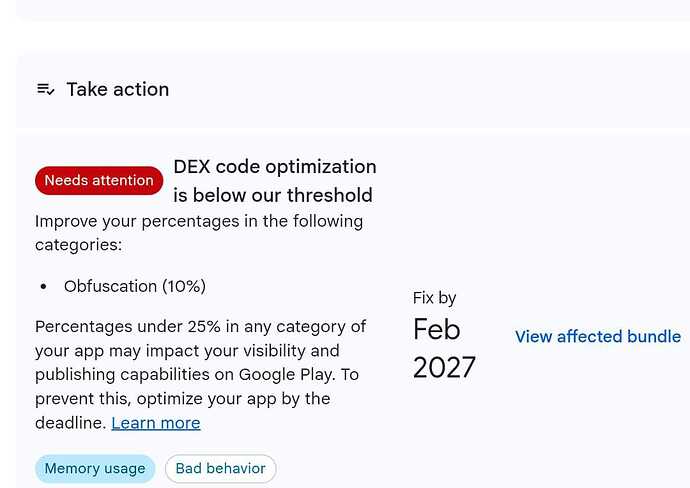Image resolution: width=690 pixels, height=488 pixels.
Task: Open the DEX code optimization issue title
Action: [x=275, y=181]
